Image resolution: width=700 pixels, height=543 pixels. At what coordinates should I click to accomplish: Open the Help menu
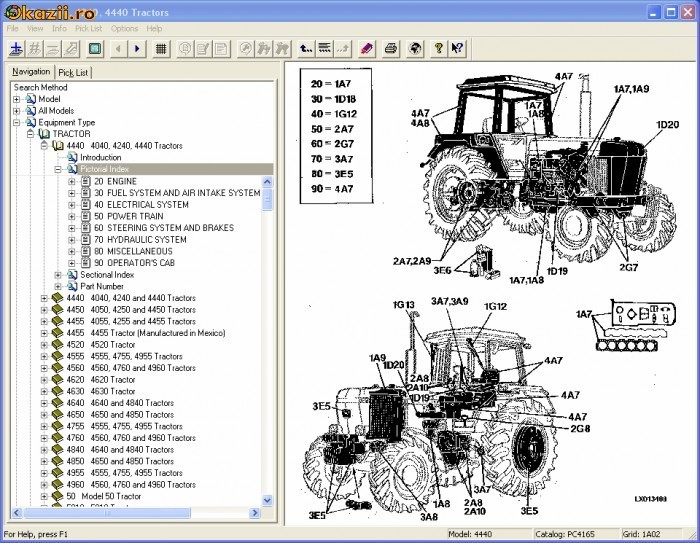tap(154, 29)
